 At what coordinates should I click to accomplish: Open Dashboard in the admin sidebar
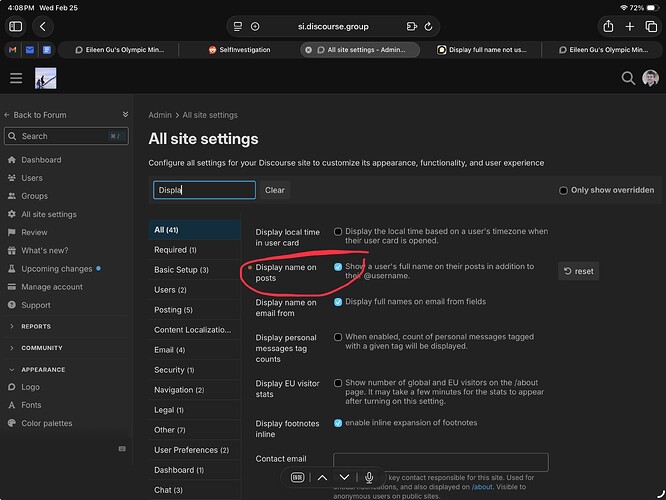[x=41, y=160]
